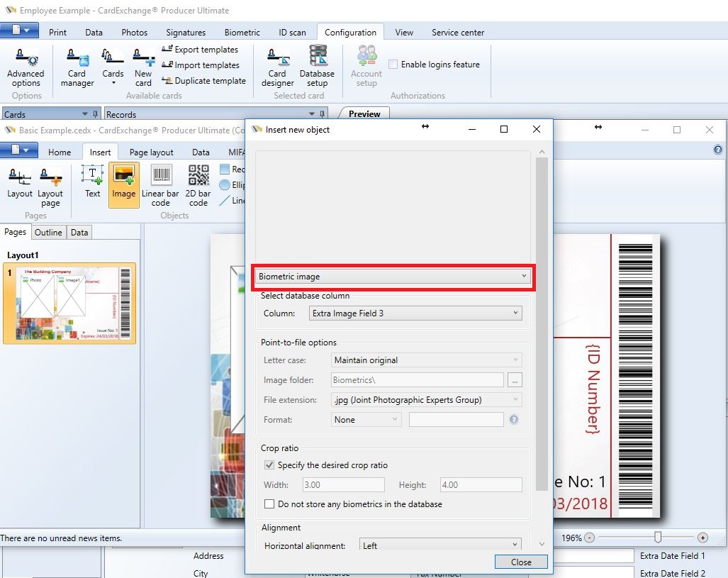Click Import templates
The image size is (728, 578).
tap(201, 65)
